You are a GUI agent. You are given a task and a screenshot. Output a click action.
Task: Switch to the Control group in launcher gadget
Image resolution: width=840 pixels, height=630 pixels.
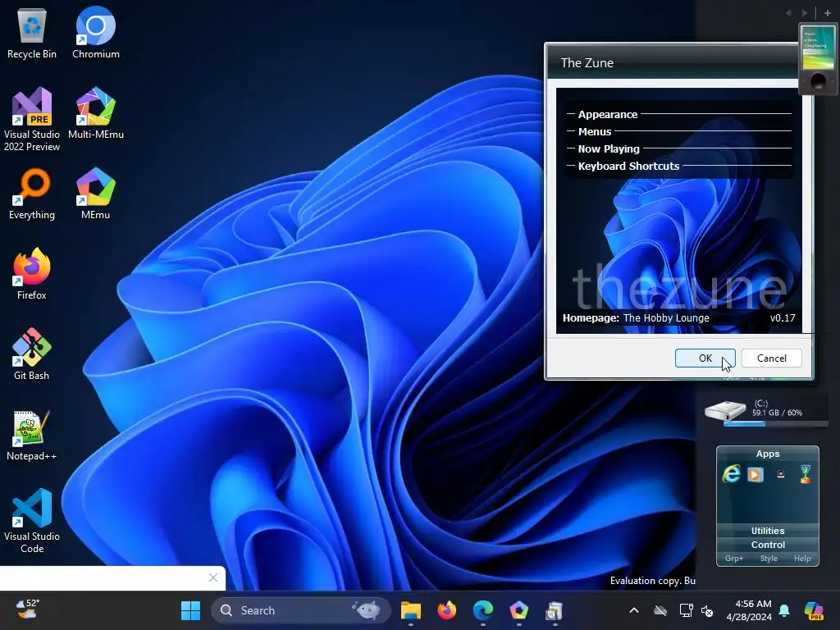768,545
